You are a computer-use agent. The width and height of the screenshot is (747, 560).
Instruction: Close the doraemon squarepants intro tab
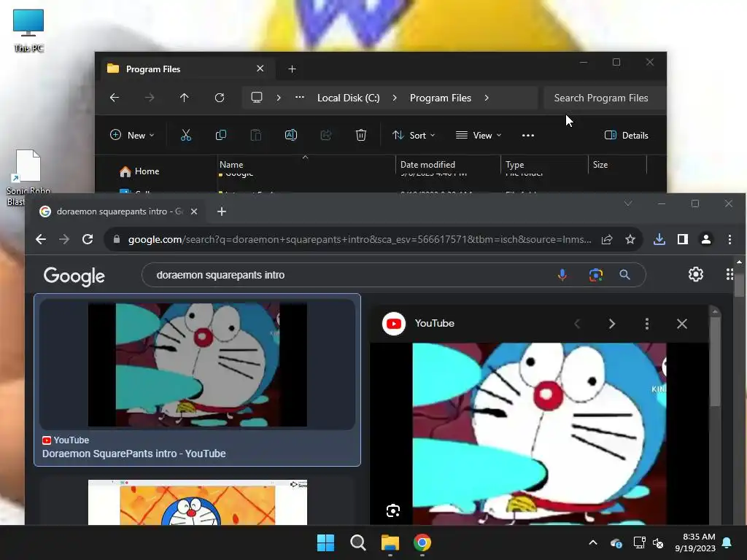click(x=194, y=211)
